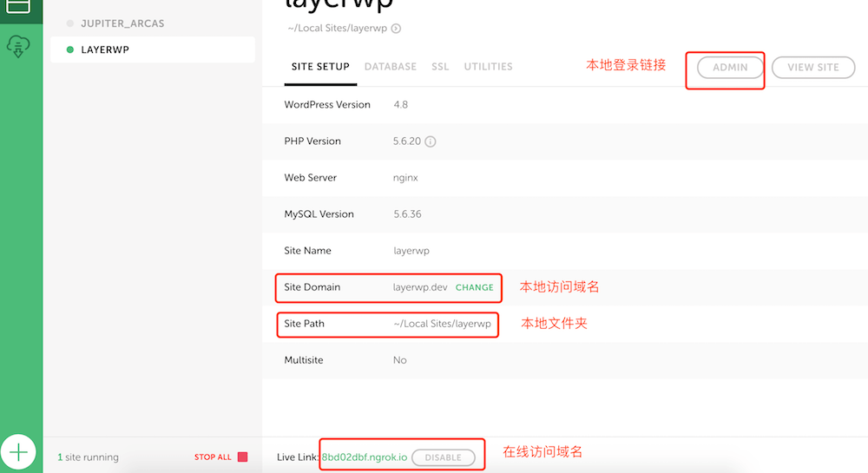Viewport: 868px width, 473px height.
Task: Click the Stop All text label
Action: point(213,457)
